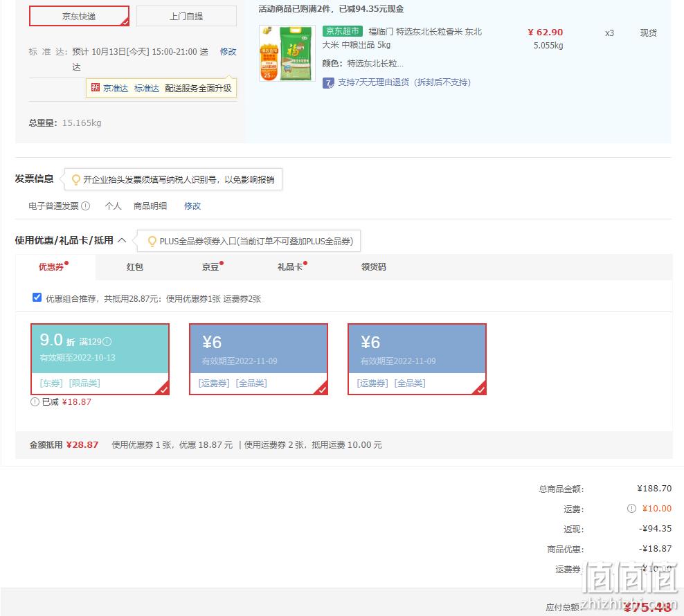Toggle the 9.0折 满129 coupon

tap(100, 359)
